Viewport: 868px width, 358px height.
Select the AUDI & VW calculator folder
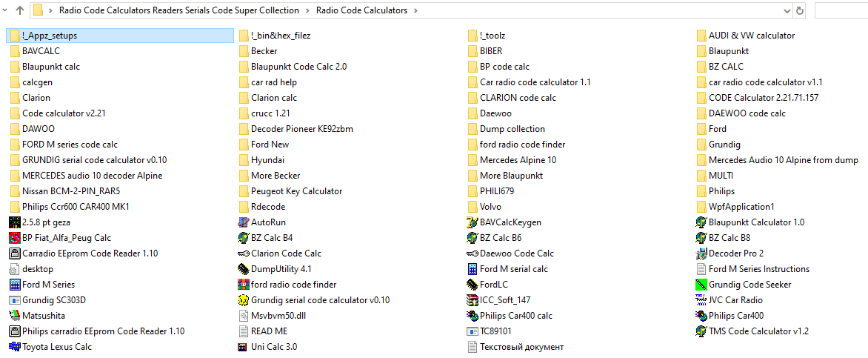[746, 36]
